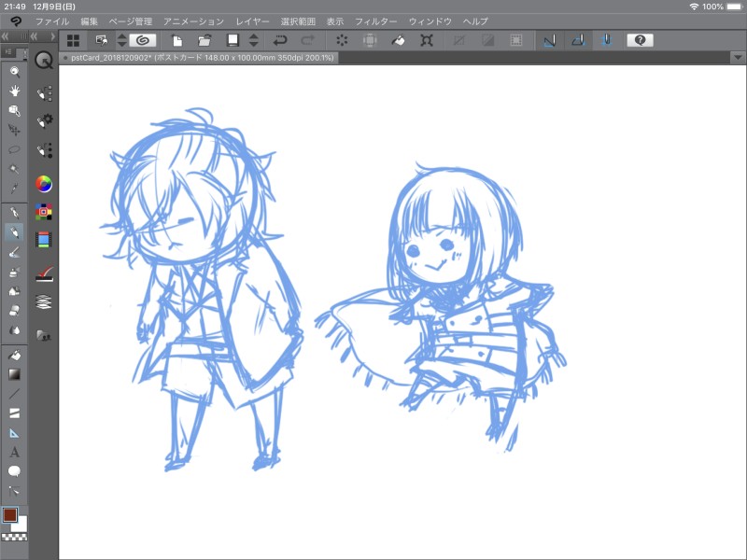Select the Blend tool

pyautogui.click(x=15, y=330)
